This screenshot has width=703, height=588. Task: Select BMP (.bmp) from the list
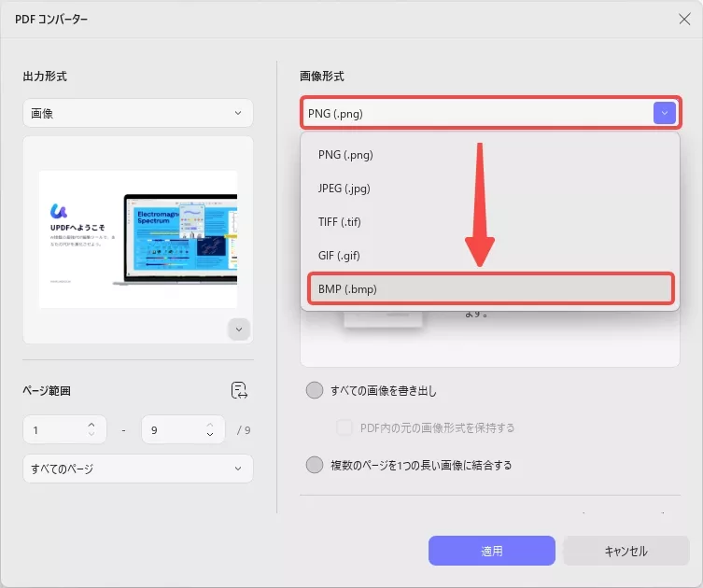coord(490,288)
